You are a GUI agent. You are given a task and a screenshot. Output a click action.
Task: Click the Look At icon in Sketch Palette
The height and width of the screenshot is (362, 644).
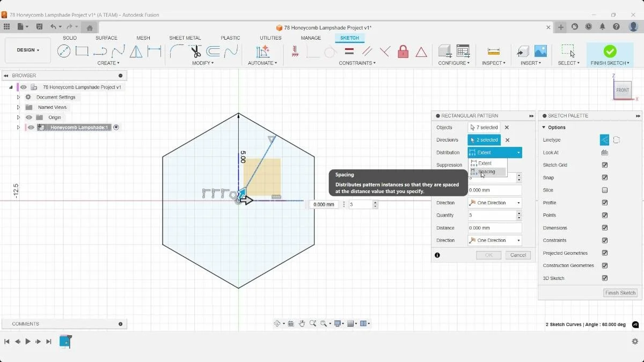(x=605, y=153)
